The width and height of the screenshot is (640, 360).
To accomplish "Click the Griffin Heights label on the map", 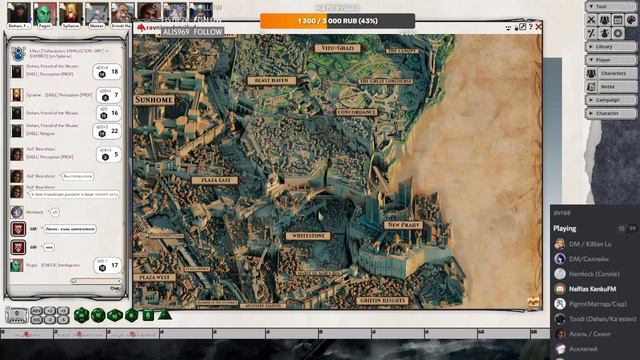I will (x=382, y=301).
